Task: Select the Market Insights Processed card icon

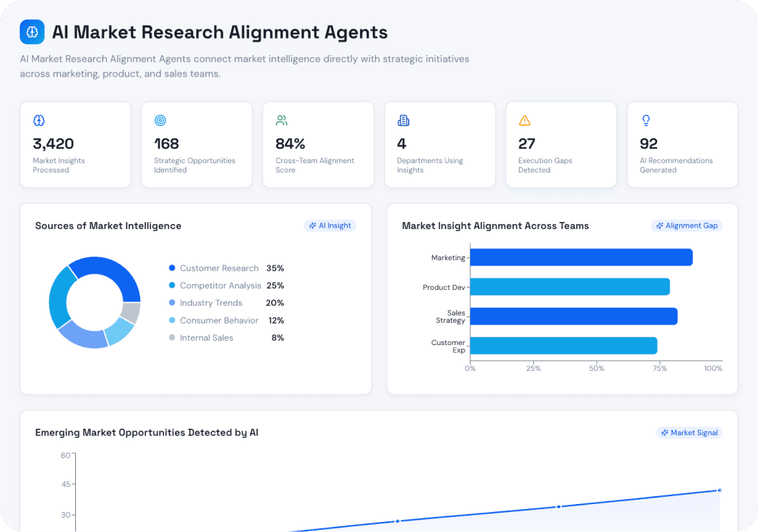Action: 39,120
